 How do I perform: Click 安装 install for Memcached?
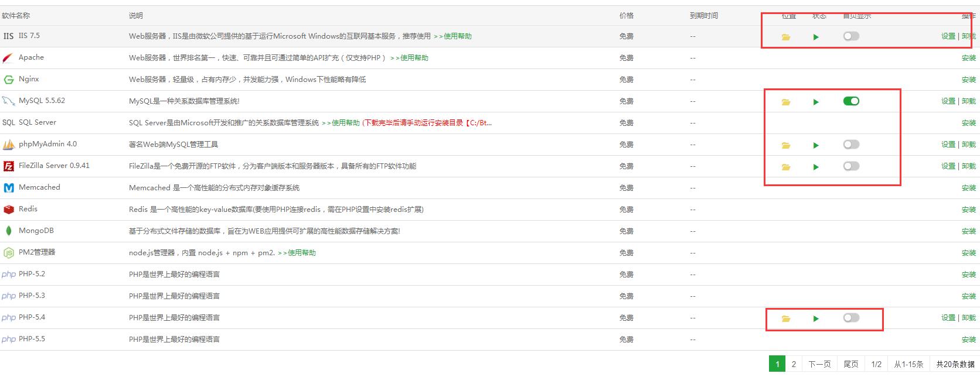pos(969,188)
